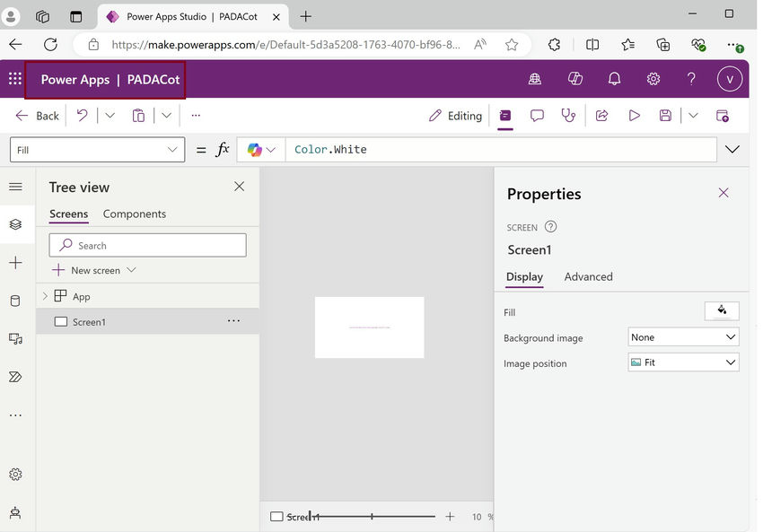The image size is (763, 532).
Task: Expand the undo dropdown arrow
Action: 110,116
